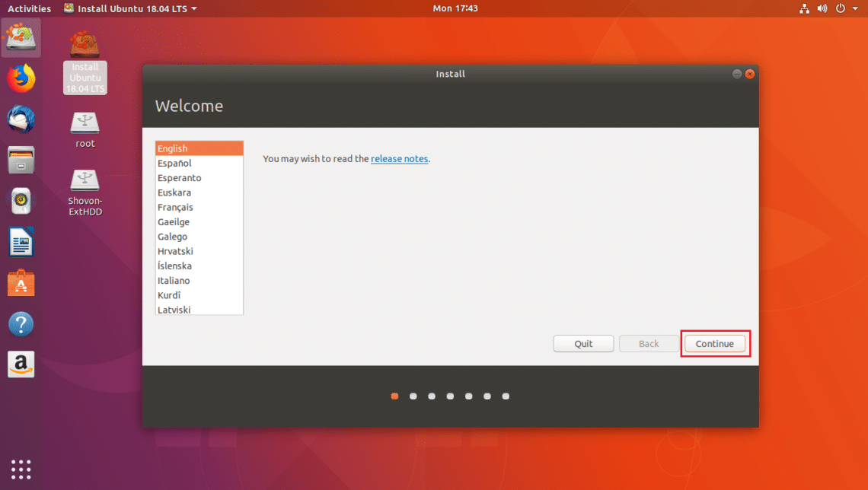Expand the system menu arrow in top bar
This screenshot has width=868, height=490.
(855, 8)
